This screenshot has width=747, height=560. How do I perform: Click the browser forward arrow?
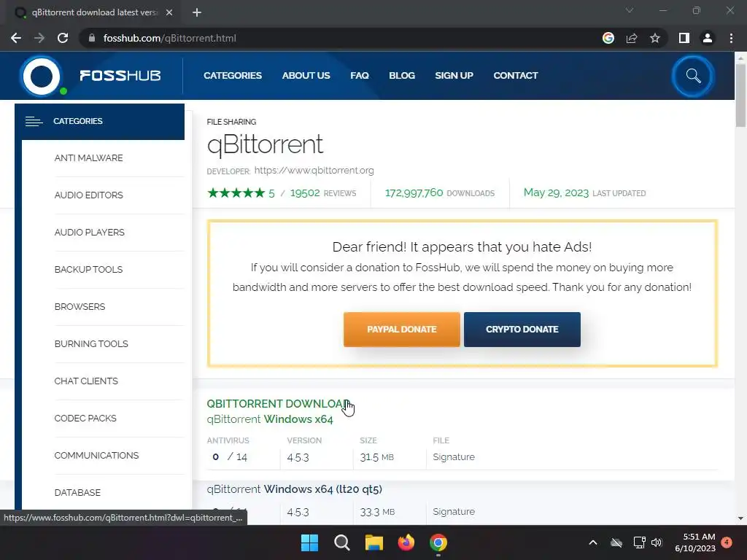click(x=39, y=38)
